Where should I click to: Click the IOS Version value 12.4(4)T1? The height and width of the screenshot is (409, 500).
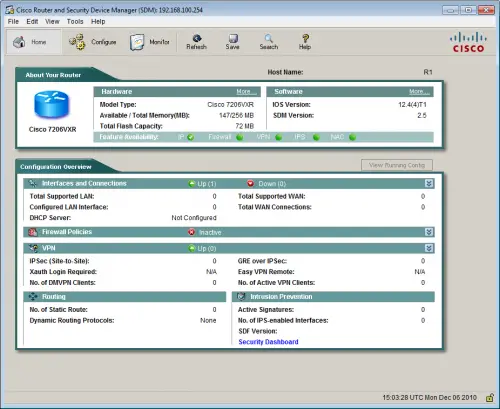click(412, 105)
